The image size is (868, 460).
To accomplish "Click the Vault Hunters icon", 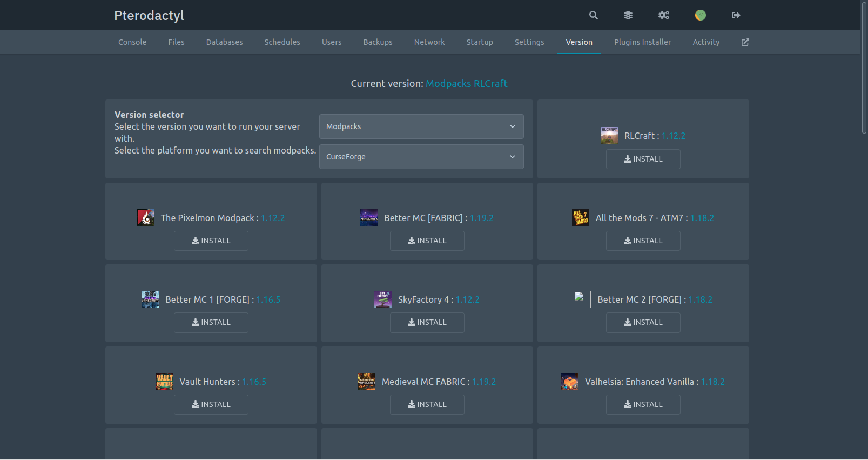I will (x=165, y=382).
